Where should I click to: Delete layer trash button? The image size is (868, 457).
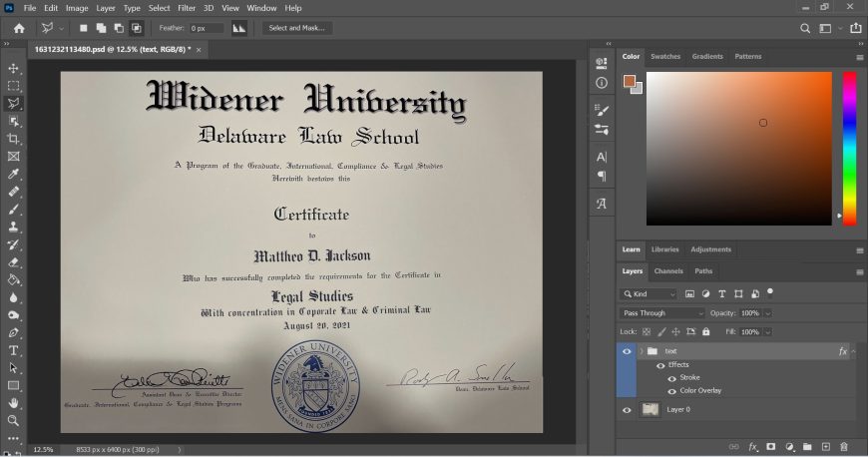coord(844,446)
